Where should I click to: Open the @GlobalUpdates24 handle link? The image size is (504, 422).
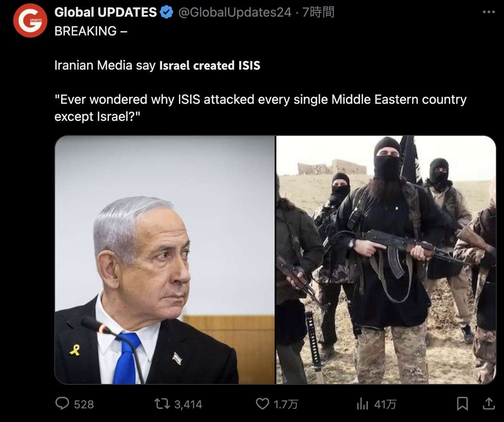pos(234,12)
